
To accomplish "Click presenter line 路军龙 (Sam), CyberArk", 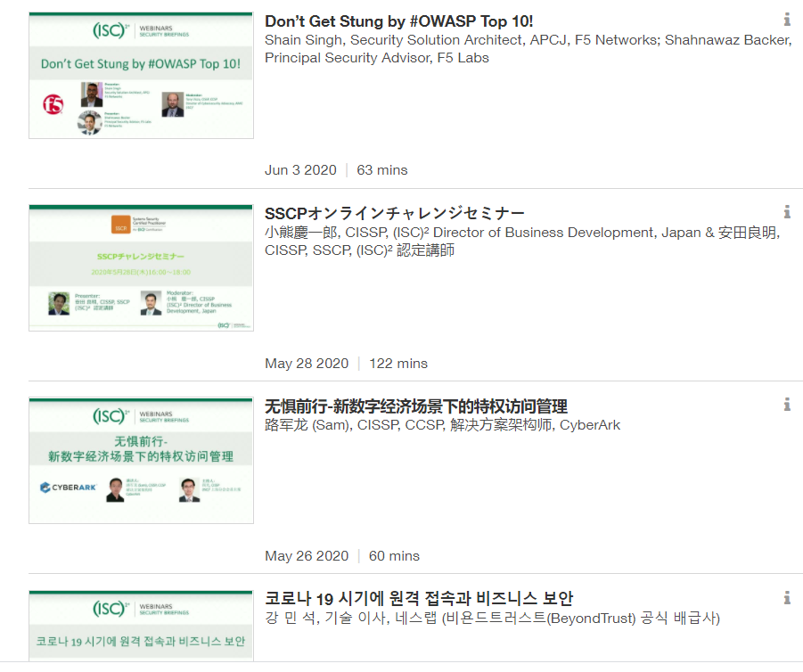I will [x=442, y=425].
